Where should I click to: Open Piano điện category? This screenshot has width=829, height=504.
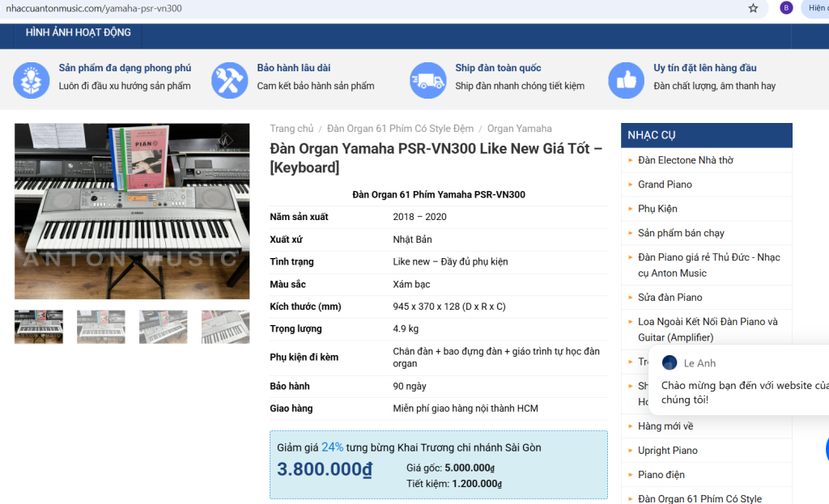click(661, 475)
